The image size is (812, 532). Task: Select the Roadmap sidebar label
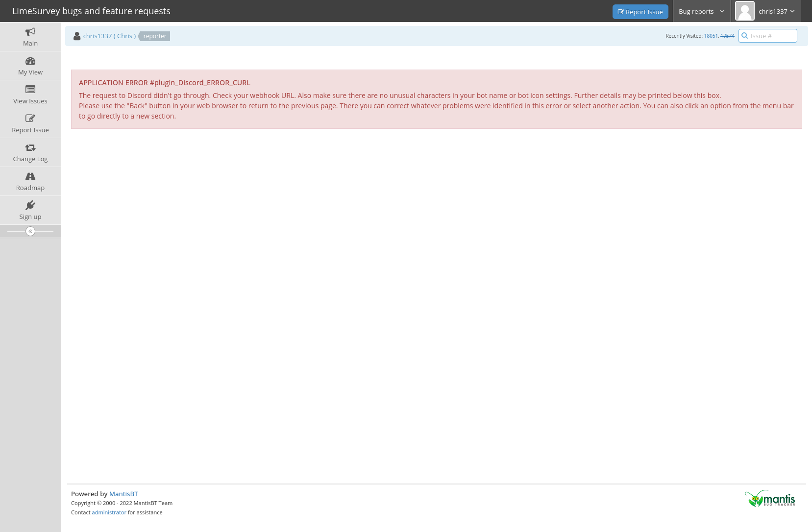click(30, 188)
